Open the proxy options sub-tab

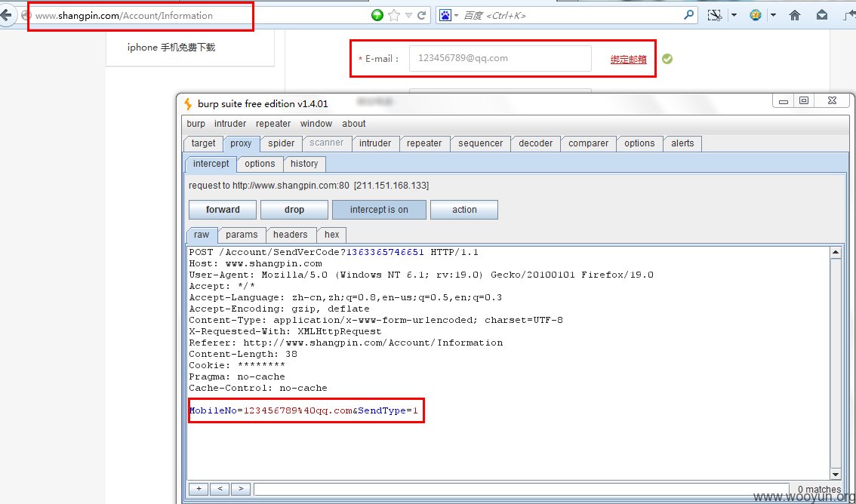(260, 164)
